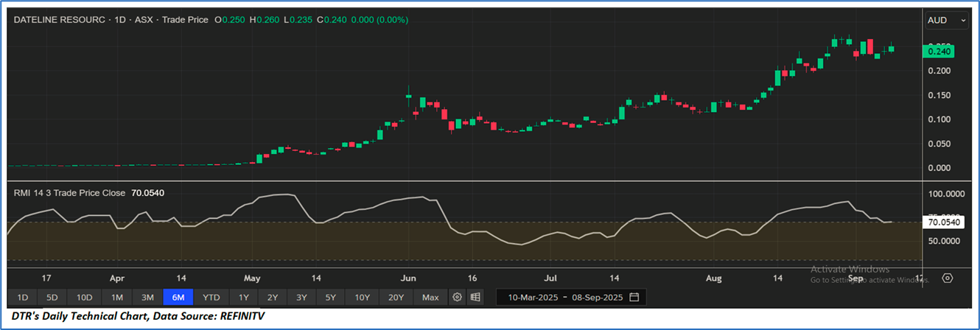This screenshot has height=330, width=980.
Task: Select the 6M time range
Action: (178, 298)
